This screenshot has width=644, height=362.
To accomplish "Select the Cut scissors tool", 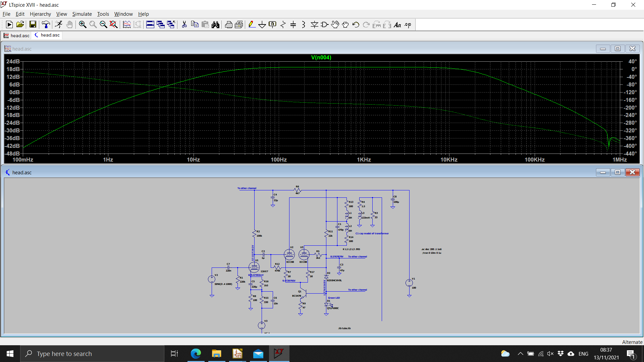I will click(184, 24).
